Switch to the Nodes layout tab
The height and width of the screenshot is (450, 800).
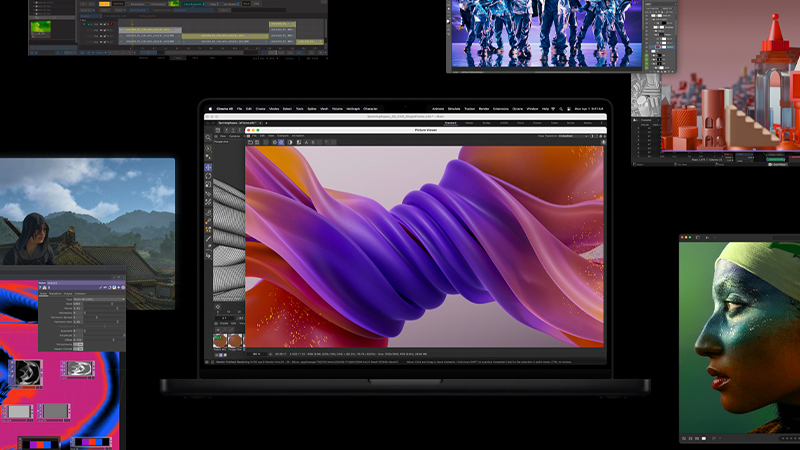pyautogui.click(x=588, y=123)
